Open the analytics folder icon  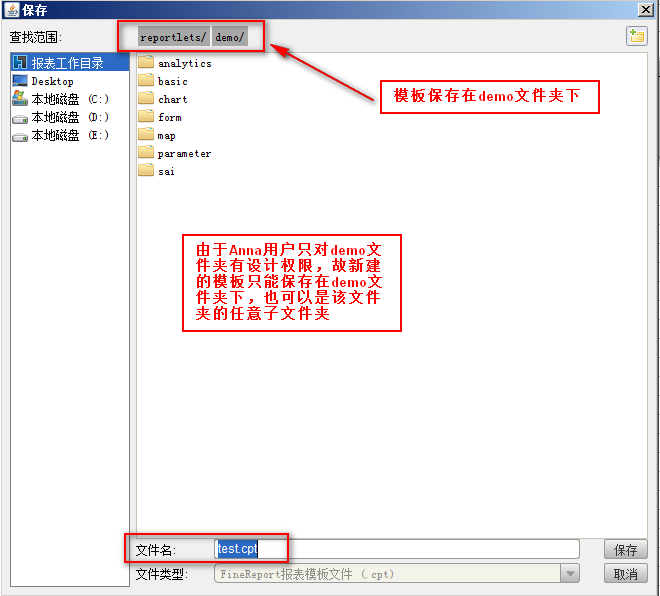(x=146, y=62)
